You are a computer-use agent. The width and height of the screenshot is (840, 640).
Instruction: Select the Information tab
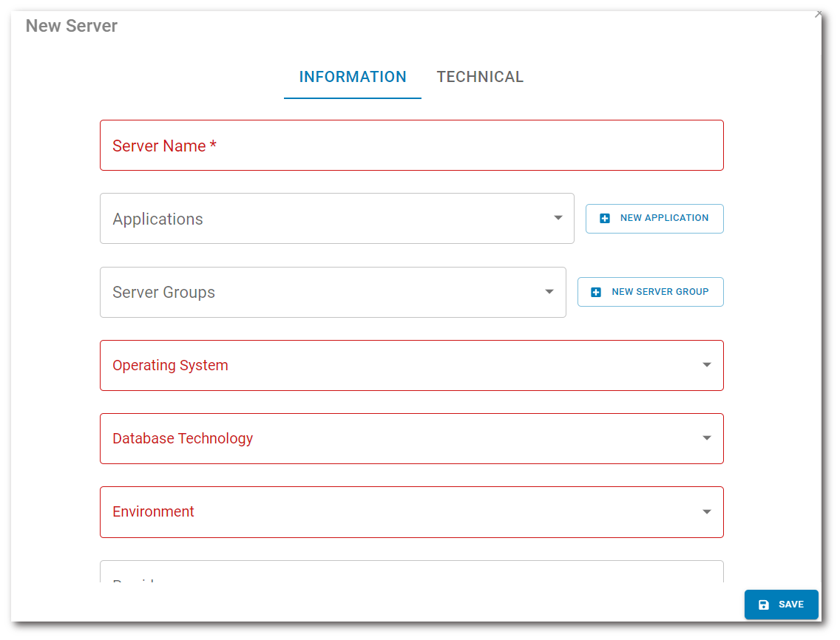pyautogui.click(x=353, y=77)
